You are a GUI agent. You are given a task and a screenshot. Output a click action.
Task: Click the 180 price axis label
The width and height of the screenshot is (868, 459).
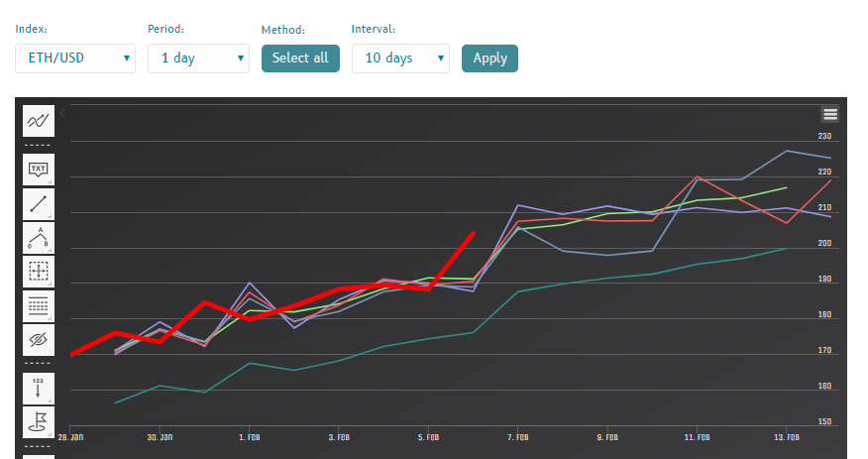point(824,314)
